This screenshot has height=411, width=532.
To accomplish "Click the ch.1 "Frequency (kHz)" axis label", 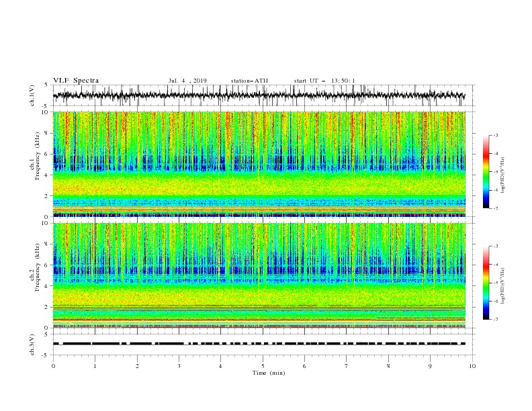I will (38, 156).
